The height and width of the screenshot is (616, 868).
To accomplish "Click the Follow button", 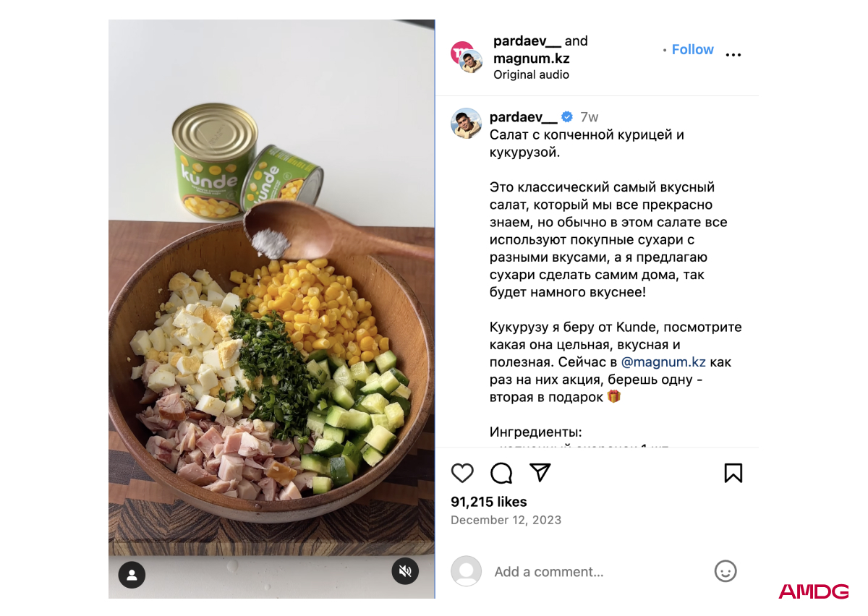I will (693, 49).
